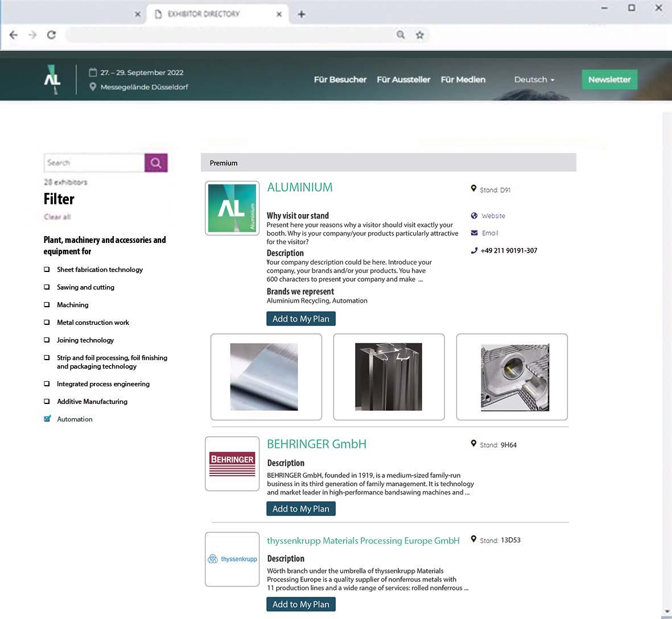Image resolution: width=672 pixels, height=619 pixels.
Task: Open the Für Aussteller menu
Action: tap(403, 80)
